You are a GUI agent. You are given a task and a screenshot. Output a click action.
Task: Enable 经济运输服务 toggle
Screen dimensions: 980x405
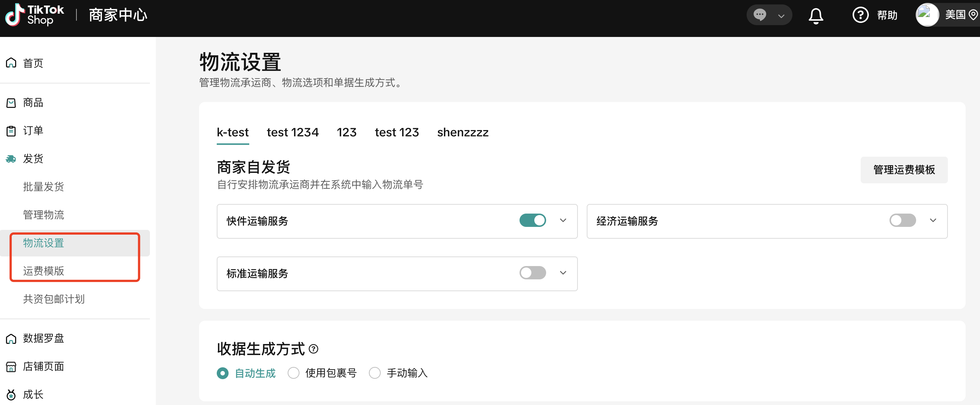pos(902,220)
